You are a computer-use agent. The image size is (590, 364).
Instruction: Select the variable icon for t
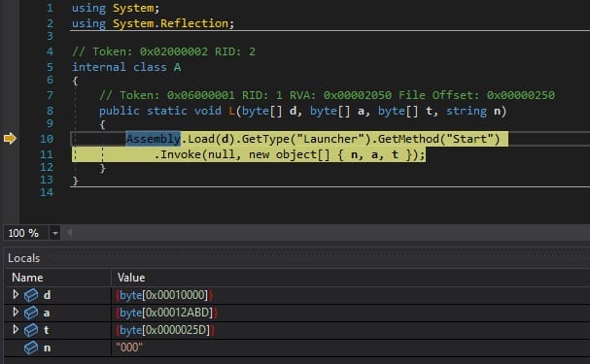(x=31, y=330)
